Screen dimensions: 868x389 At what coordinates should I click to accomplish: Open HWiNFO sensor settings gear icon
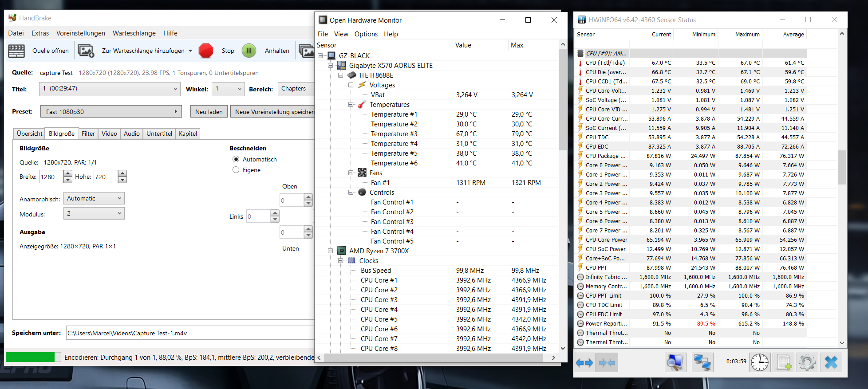pos(807,362)
